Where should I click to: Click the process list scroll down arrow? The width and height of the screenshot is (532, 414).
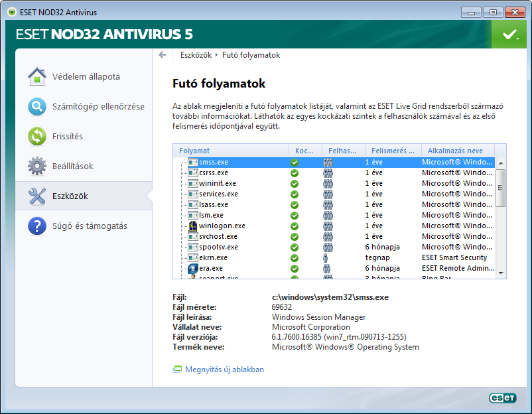click(500, 273)
